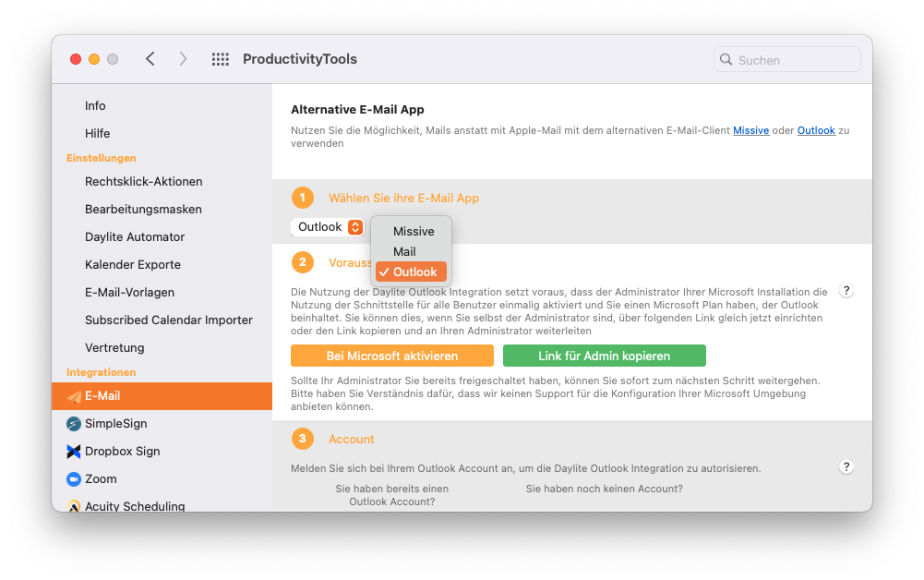Click the Integrationen section header
This screenshot has width=924, height=580.
[102, 372]
